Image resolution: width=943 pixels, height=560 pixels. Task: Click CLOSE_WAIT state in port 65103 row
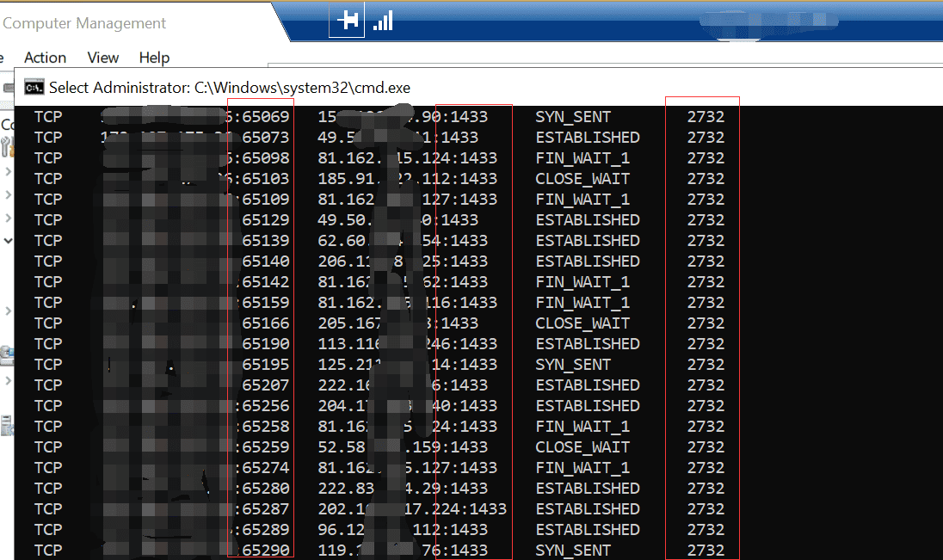[x=582, y=179]
